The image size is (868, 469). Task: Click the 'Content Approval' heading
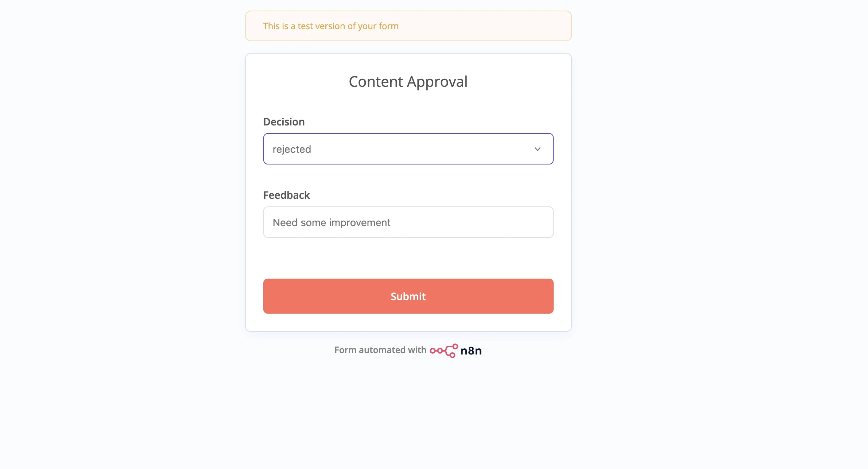pos(408,81)
